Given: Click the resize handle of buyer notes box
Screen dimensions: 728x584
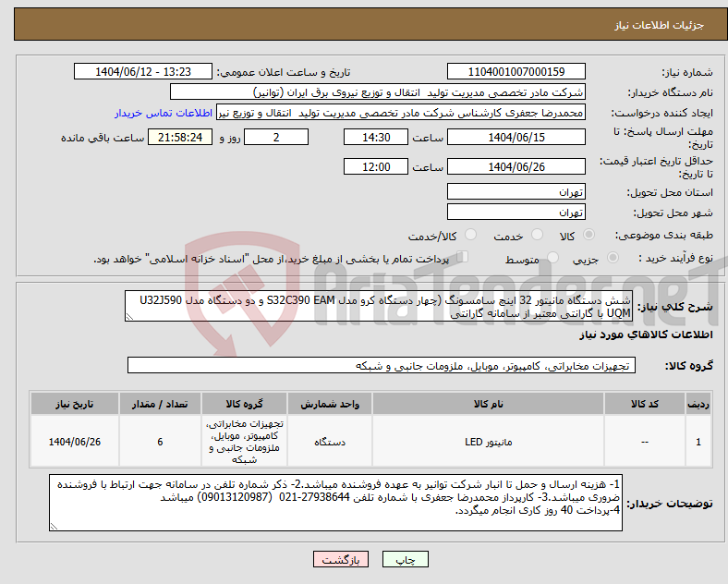Looking at the screenshot, I should [54, 527].
